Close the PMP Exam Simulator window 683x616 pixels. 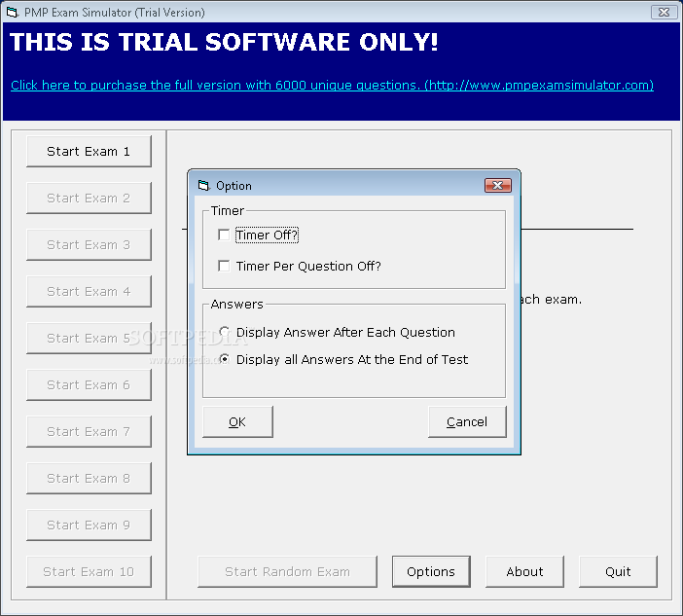[664, 13]
